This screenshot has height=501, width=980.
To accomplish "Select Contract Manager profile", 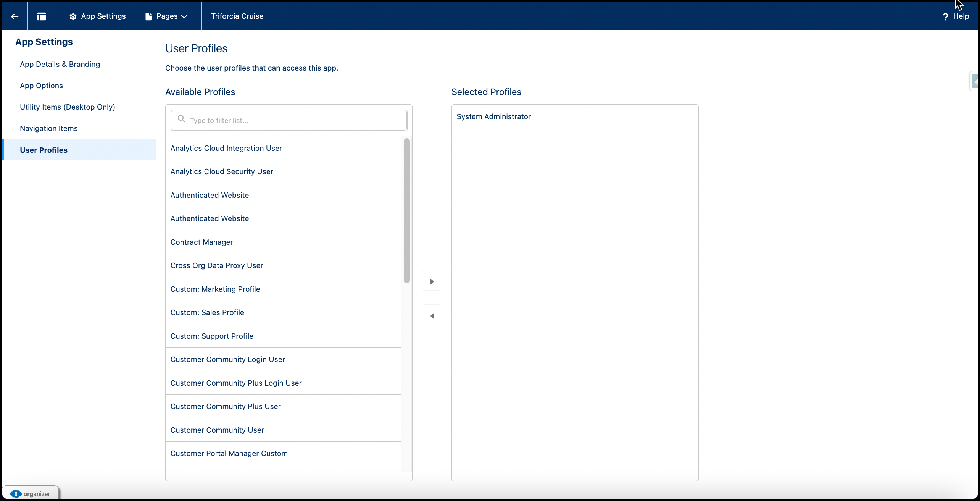I will click(283, 242).
